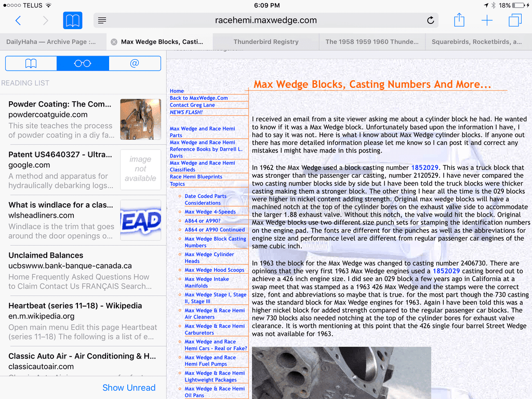Open Max Wedge and Race Hemi Parts
532x399 pixels.
click(202, 131)
